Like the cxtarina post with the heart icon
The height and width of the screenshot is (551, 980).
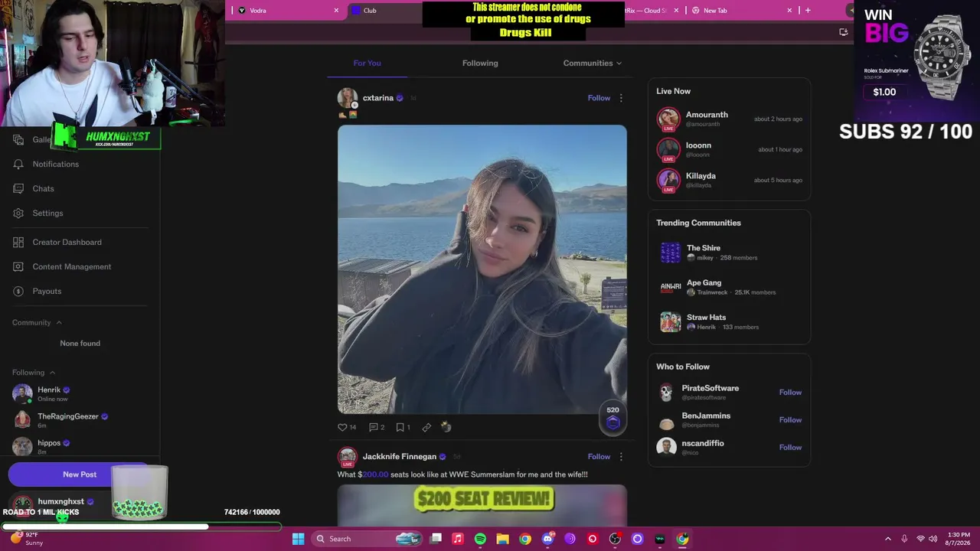pyautogui.click(x=342, y=427)
